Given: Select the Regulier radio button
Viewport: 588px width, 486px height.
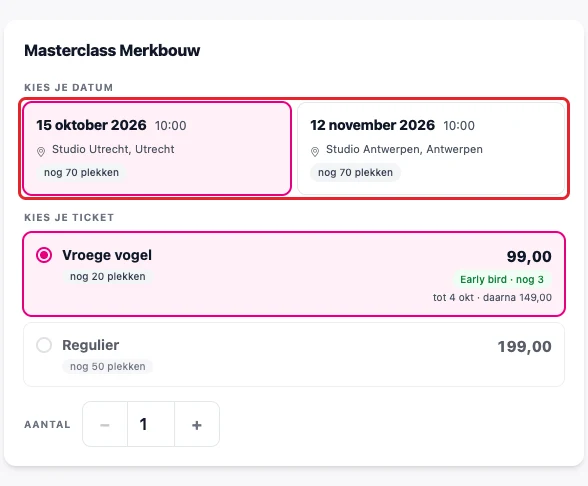Looking at the screenshot, I should [44, 345].
